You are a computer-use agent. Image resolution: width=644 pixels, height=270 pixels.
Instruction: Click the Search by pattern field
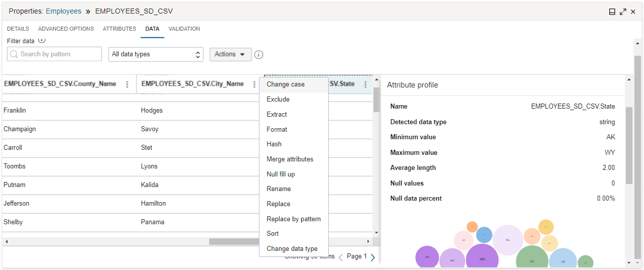point(54,54)
